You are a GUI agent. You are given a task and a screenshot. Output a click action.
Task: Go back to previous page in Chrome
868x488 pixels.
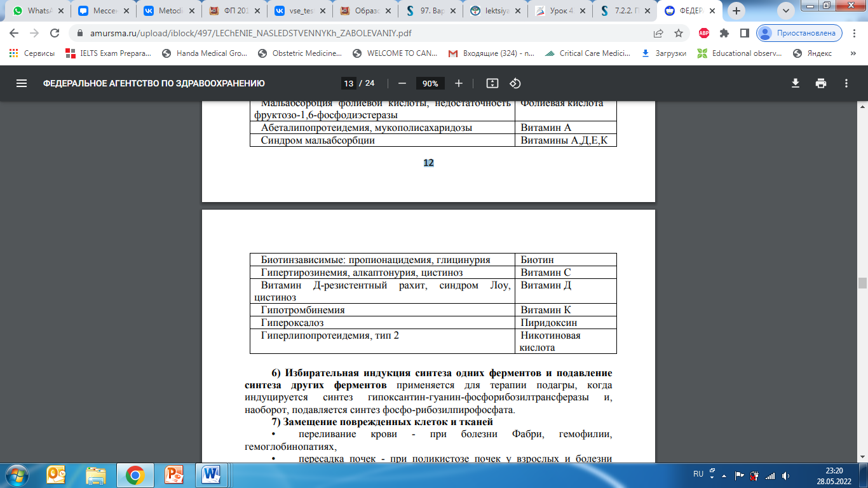click(14, 33)
